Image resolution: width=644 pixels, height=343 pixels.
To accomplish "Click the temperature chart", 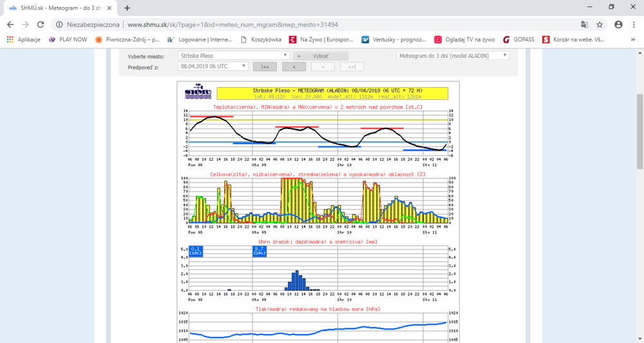I will point(318,133).
